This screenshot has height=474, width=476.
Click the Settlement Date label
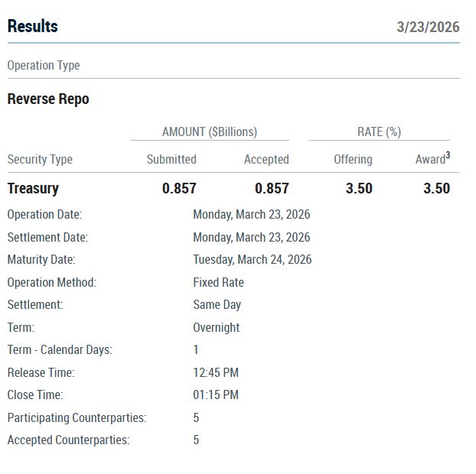pyautogui.click(x=47, y=237)
